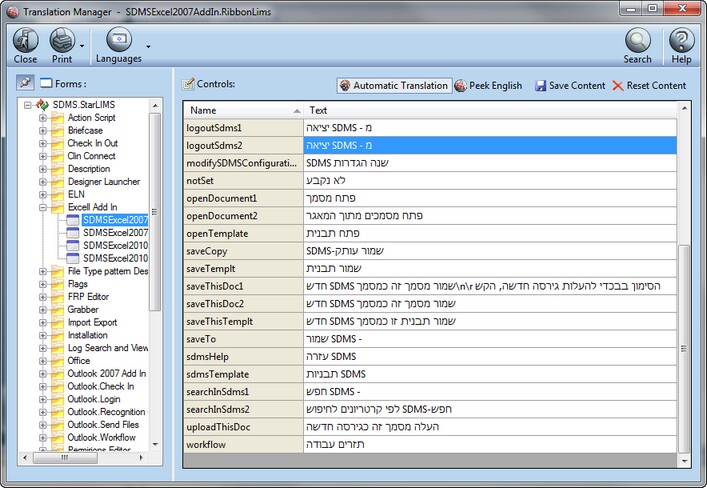The image size is (707, 488).
Task: Click the Outlook.Check In folder icon
Action: (57, 387)
